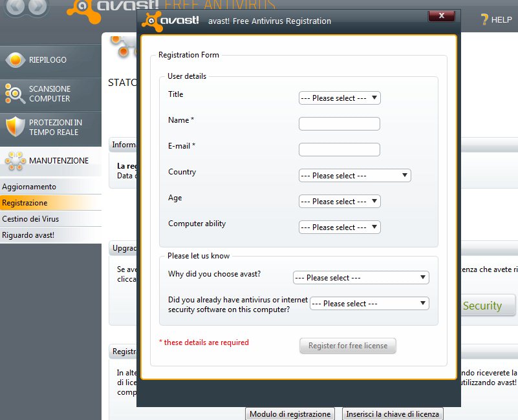Open the existing antivirus software dropdown
Viewport: 518px width, 420px height.
click(x=369, y=304)
